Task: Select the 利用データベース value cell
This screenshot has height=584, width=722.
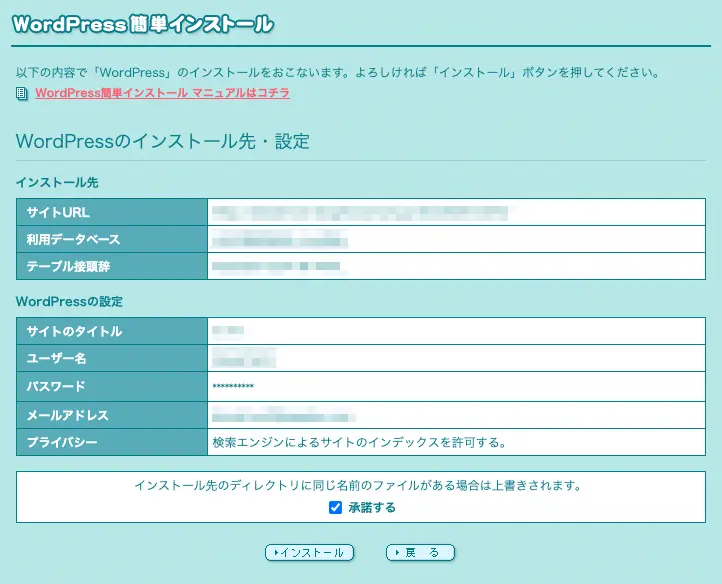Action: 280,240
